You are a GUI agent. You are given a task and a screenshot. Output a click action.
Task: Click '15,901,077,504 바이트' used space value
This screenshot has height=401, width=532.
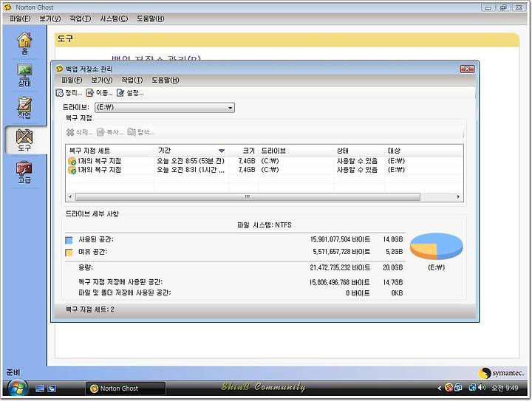click(340, 240)
